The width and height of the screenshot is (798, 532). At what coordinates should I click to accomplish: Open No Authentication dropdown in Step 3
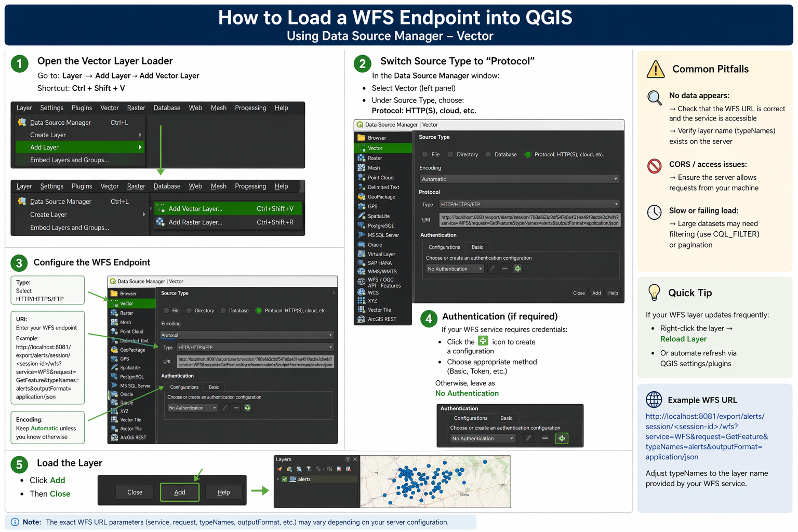(x=193, y=408)
